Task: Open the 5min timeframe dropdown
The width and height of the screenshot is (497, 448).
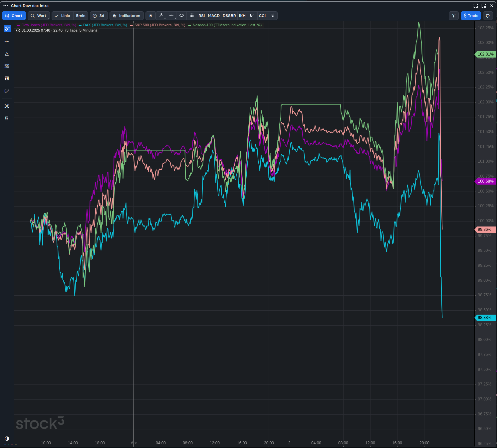Action: point(80,16)
